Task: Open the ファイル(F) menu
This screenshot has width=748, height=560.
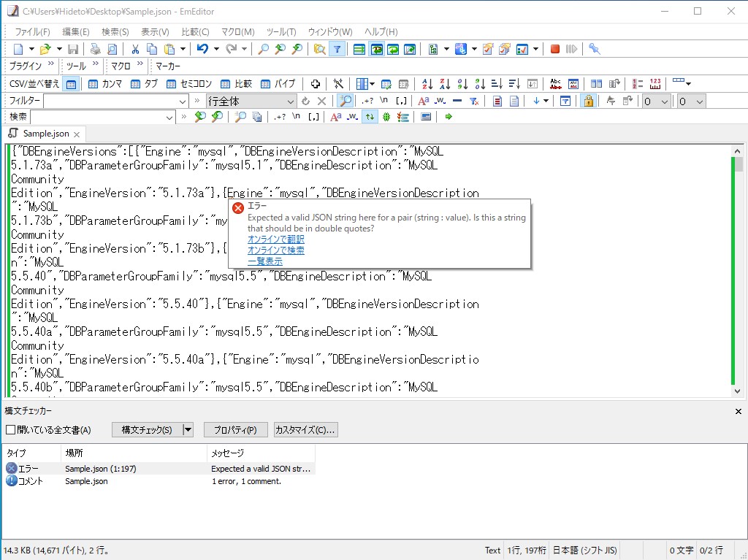Action: click(32, 32)
